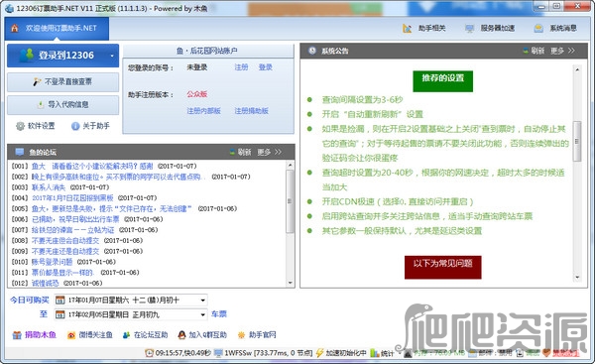Image resolution: width=595 pixels, height=364 pixels.
Task: Click the clock icon showing 09:15:57
Action: tap(149, 353)
